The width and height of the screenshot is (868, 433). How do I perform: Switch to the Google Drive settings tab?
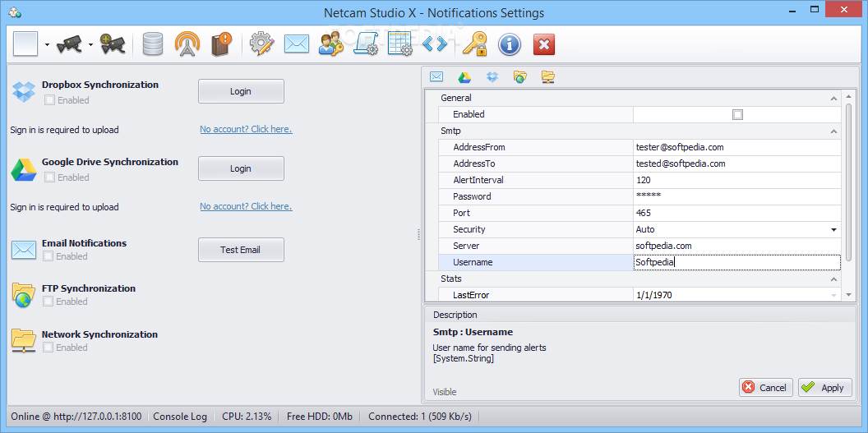point(464,77)
